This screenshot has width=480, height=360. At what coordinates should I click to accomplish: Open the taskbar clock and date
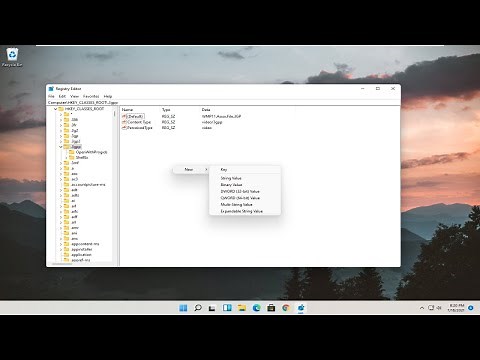456,308
